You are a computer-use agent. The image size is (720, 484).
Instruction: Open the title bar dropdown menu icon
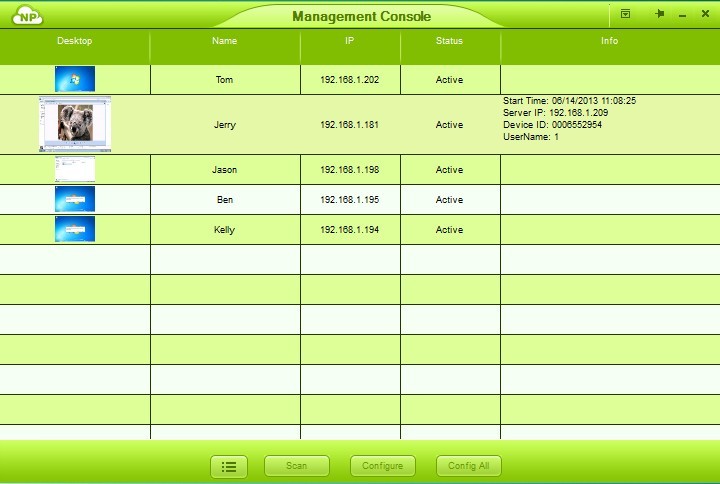tap(625, 15)
